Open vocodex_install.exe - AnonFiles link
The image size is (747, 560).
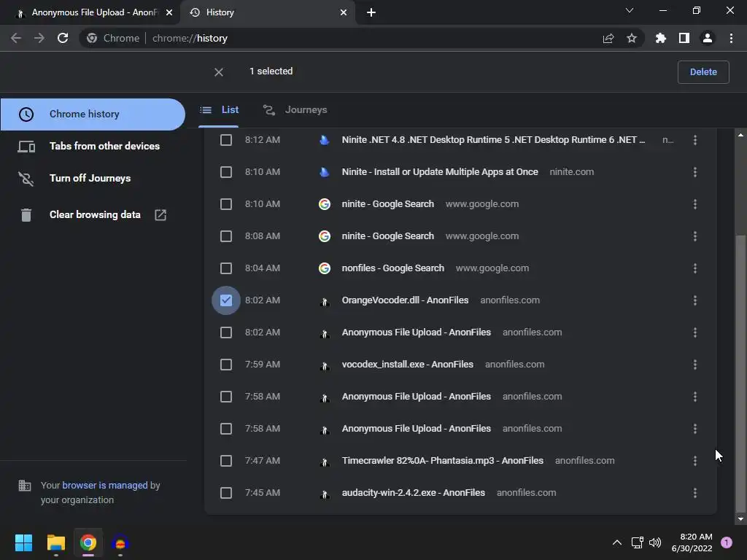click(407, 365)
